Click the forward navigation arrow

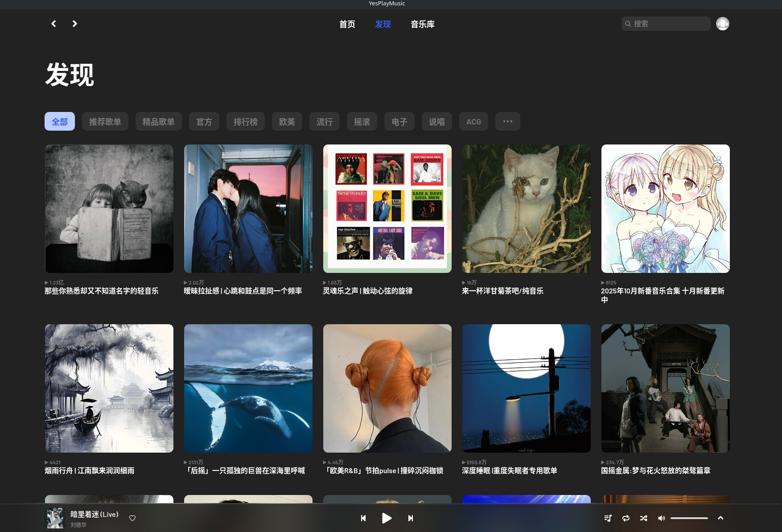coord(74,24)
